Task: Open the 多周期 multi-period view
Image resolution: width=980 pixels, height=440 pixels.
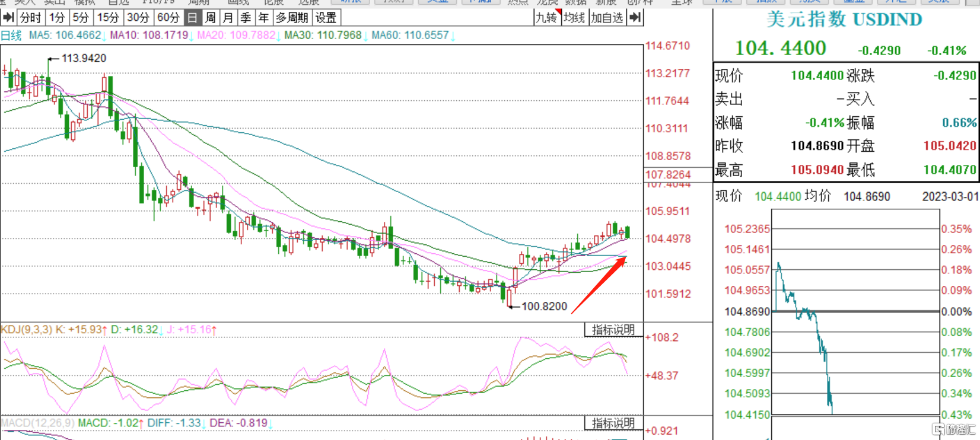Action: click(292, 18)
